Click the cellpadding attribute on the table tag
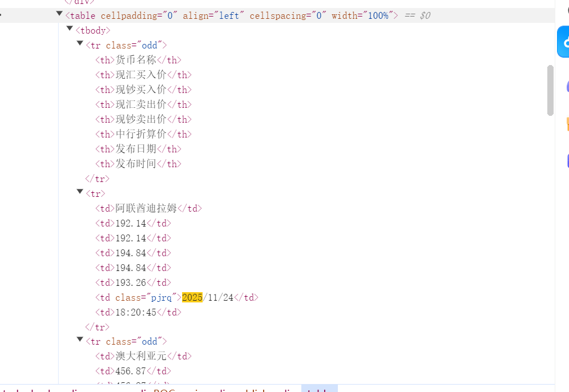The height and width of the screenshot is (392, 569). coord(139,15)
